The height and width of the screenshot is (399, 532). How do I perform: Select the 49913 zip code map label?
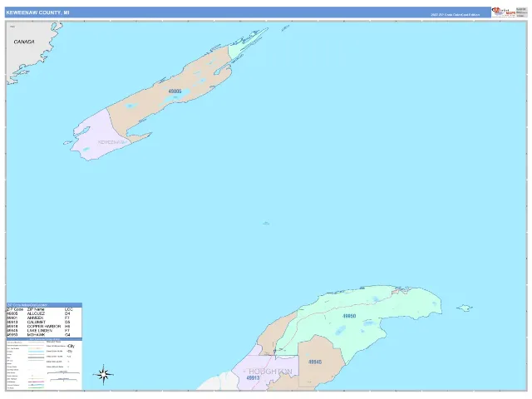click(253, 378)
